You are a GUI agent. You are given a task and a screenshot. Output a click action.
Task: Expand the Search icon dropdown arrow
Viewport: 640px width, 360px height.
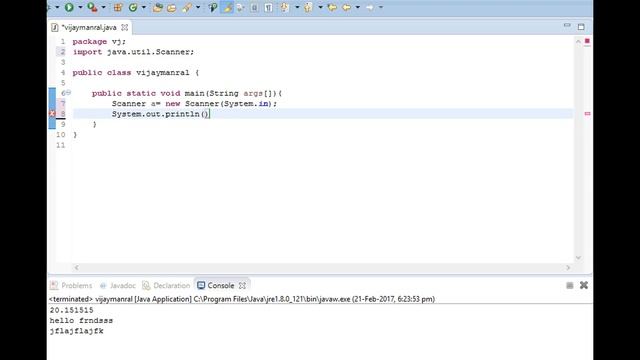pos(198,7)
